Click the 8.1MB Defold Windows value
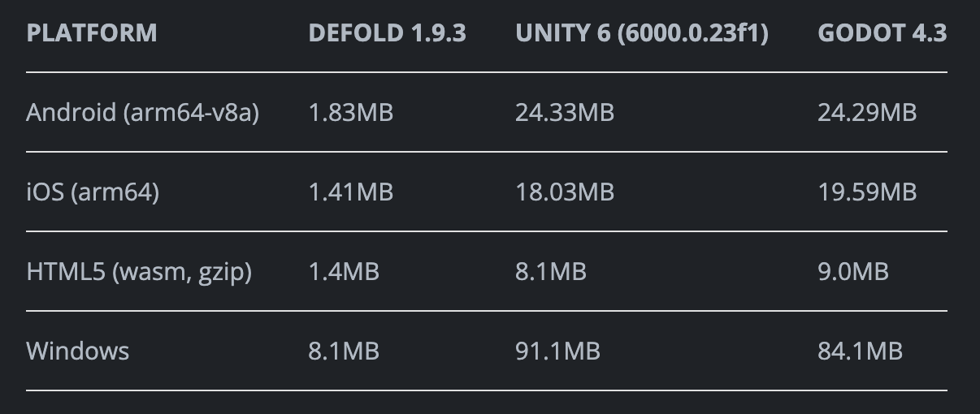The height and width of the screenshot is (414, 980). point(343,351)
